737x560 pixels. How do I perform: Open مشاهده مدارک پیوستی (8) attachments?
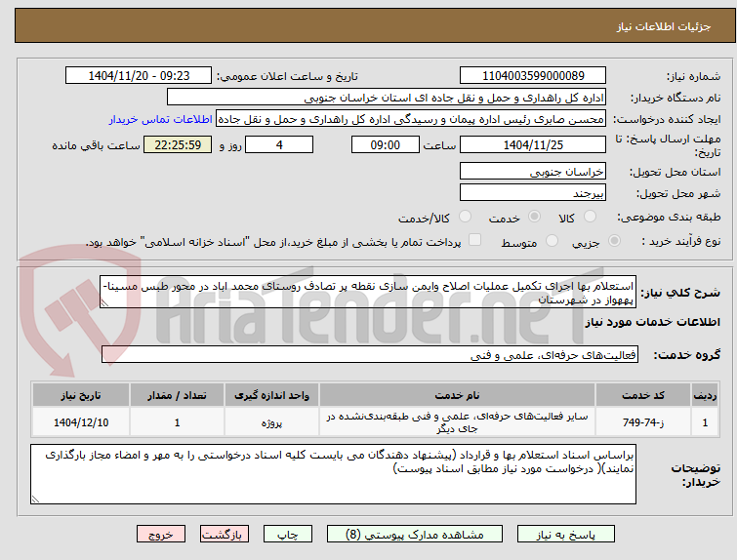pos(415,535)
